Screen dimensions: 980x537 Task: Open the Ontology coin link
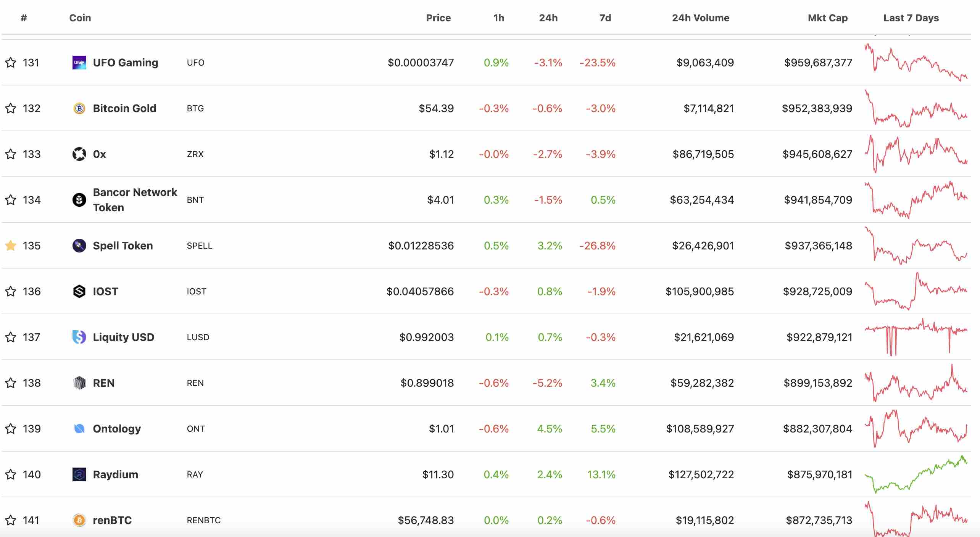point(117,429)
